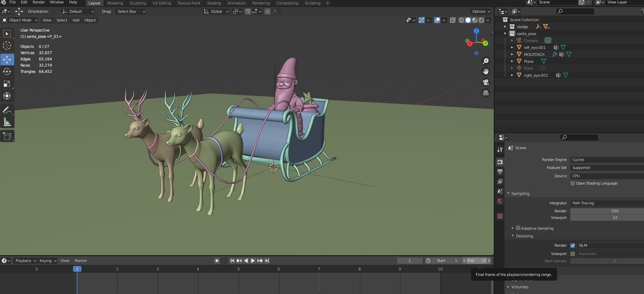The height and width of the screenshot is (294, 644).
Task: Open the Texture properties tab
Action: 500,216
